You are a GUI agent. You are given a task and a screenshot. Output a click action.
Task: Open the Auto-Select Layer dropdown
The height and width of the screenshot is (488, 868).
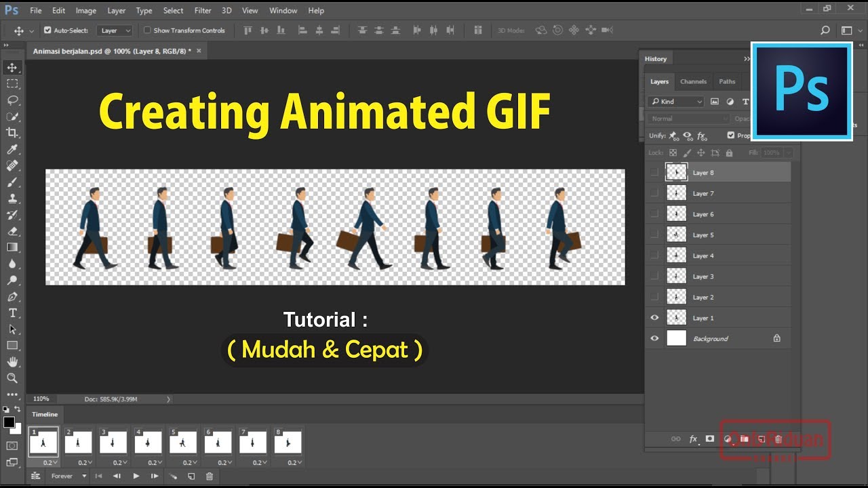[x=115, y=30]
